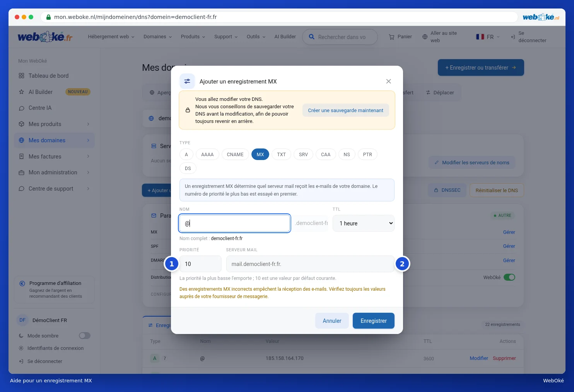
Task: Toggle the WebOké distribution switch
Action: [x=509, y=277]
